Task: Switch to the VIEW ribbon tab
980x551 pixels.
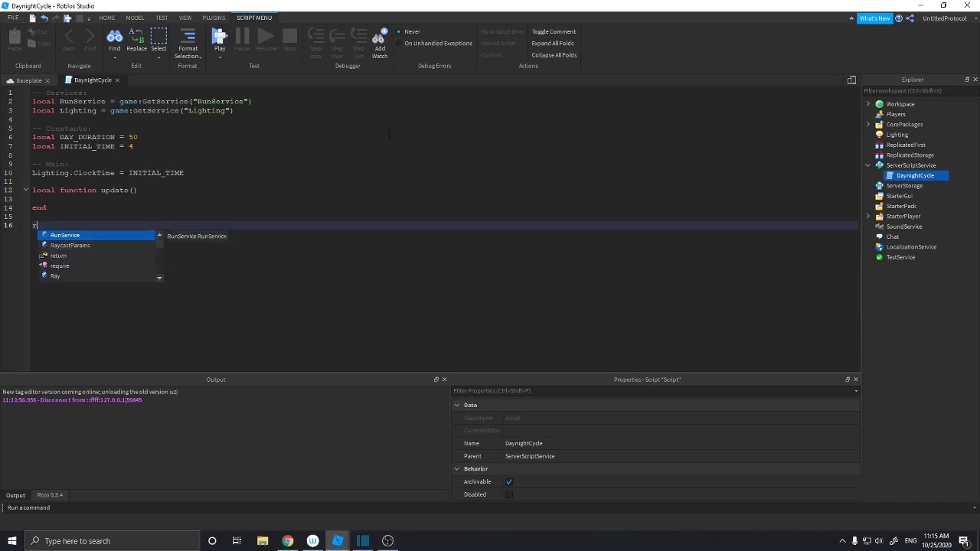Action: [x=185, y=18]
